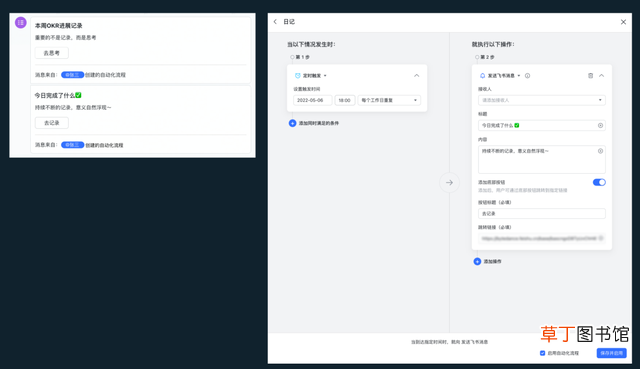640x369 pixels.
Task: Delete the step 2 action with trash icon
Action: tap(590, 76)
